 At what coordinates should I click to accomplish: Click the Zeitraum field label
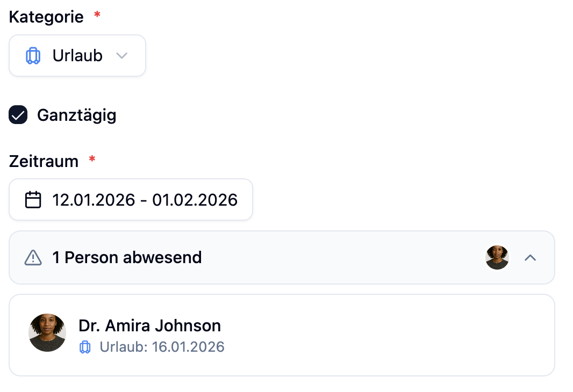[x=44, y=161]
